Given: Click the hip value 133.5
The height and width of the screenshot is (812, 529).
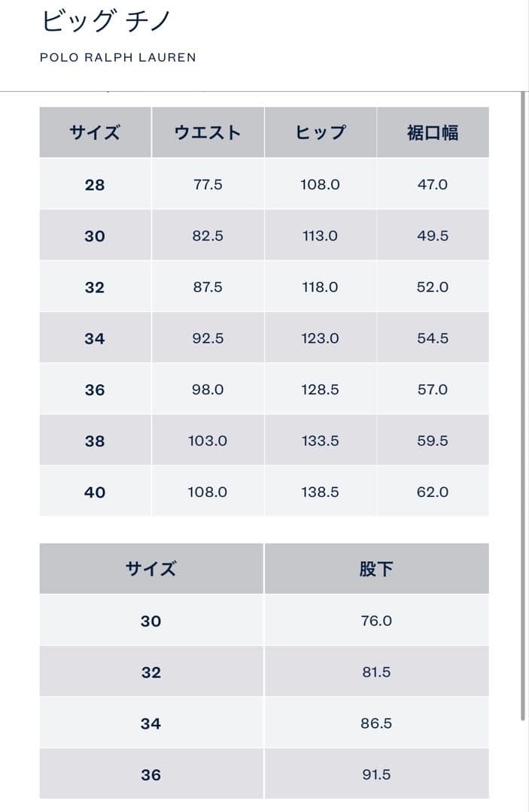Looking at the screenshot, I should [x=320, y=441].
